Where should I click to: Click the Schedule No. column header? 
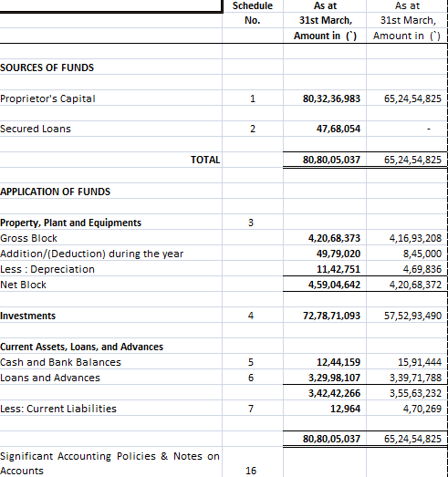[x=253, y=13]
